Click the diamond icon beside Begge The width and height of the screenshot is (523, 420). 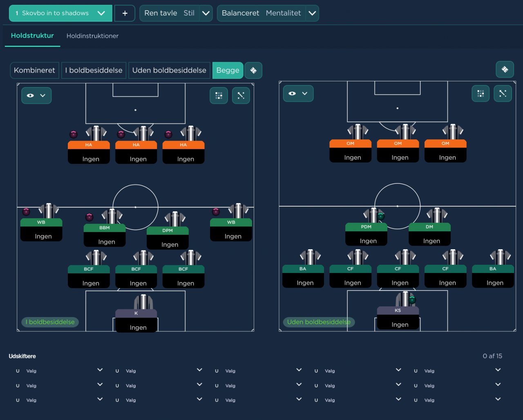[x=253, y=70]
